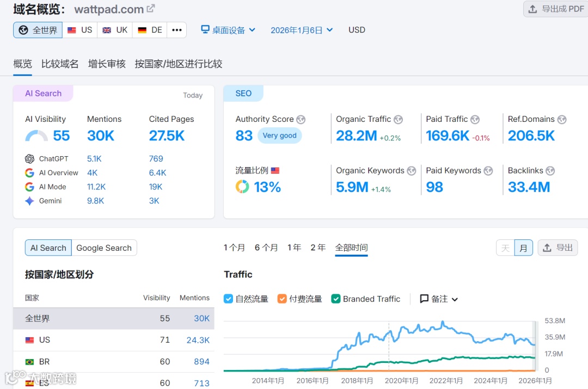Click ChatGPT 5.1K mentions value

94,159
